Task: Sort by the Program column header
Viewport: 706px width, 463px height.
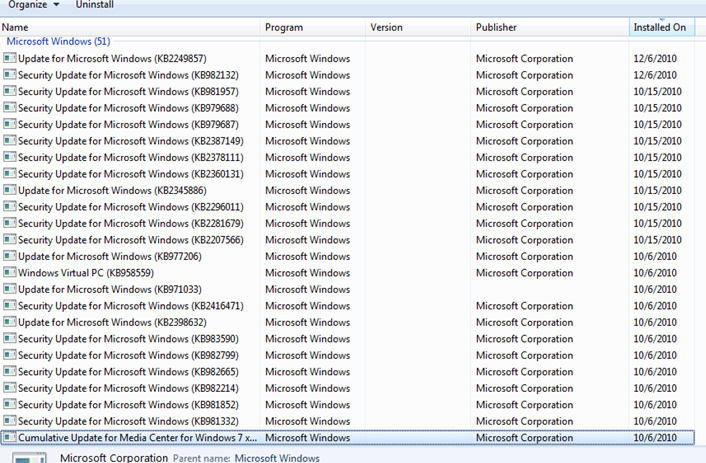Action: pyautogui.click(x=312, y=27)
